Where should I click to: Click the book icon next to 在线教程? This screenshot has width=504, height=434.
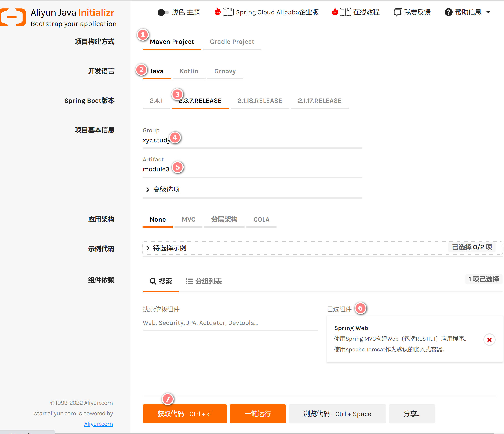coord(345,12)
